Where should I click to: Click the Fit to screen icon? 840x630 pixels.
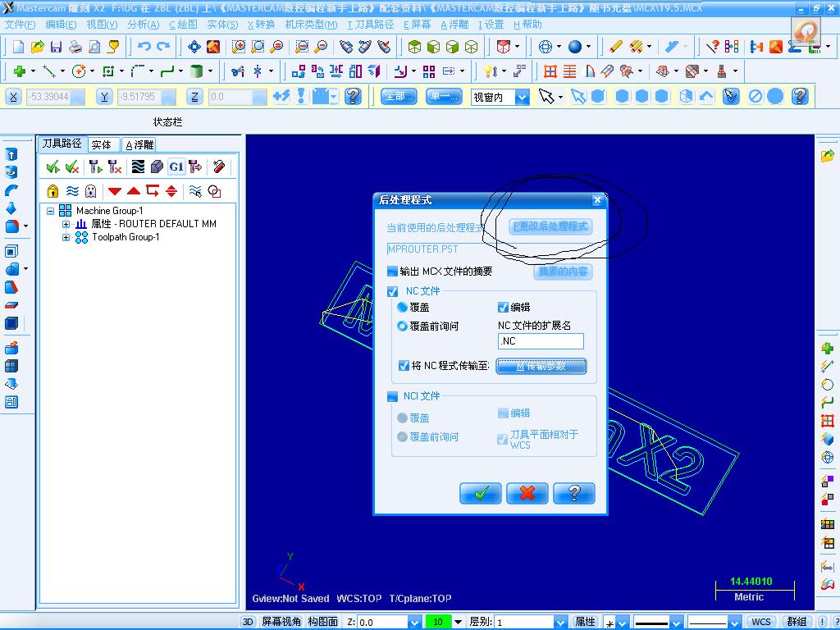pos(194,47)
